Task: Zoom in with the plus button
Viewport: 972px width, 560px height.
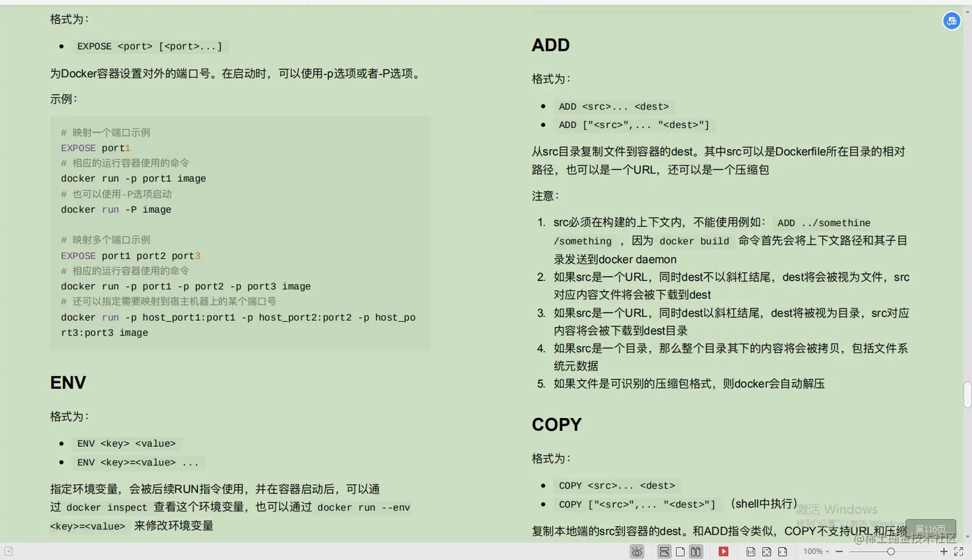Action: (x=944, y=551)
